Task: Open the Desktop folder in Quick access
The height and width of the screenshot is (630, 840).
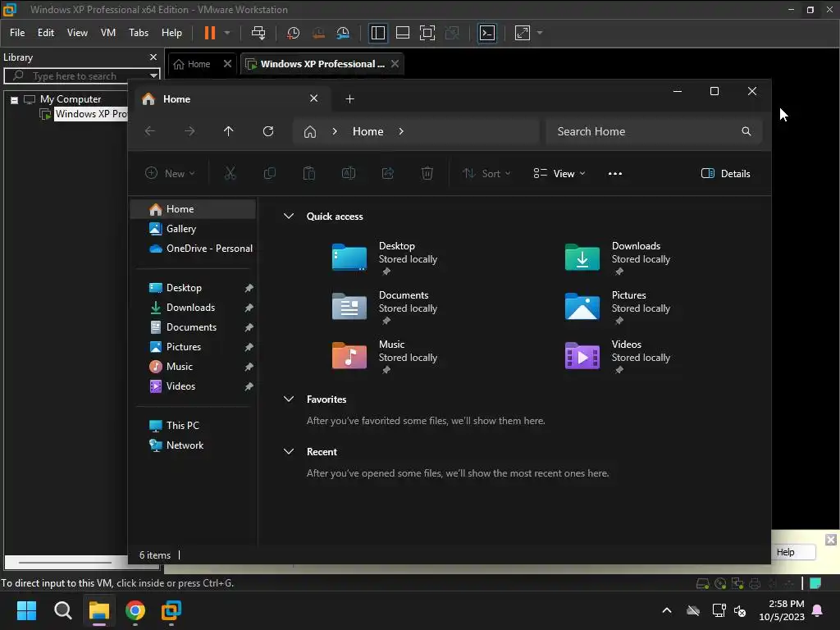Action: pos(385,258)
